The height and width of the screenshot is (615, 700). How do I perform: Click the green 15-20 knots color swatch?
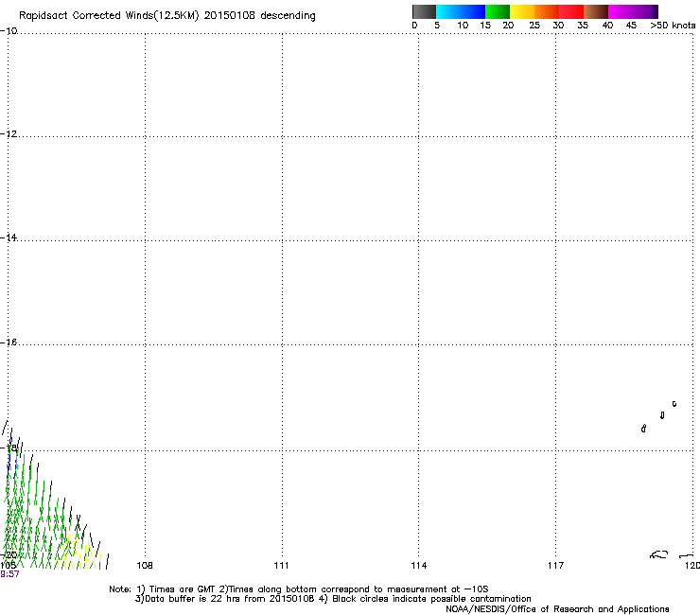pos(498,11)
